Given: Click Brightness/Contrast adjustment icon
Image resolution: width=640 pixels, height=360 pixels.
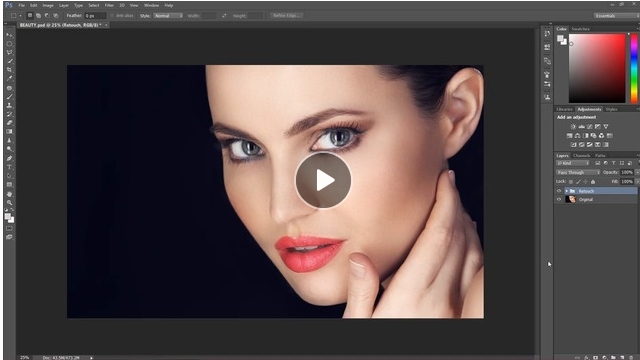Looking at the screenshot, I should click(x=573, y=127).
